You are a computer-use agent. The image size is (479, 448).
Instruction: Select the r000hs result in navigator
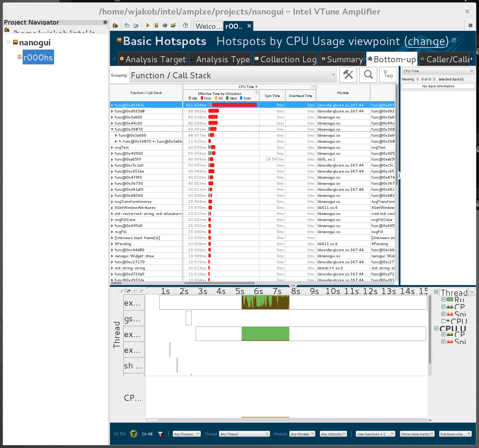[x=38, y=57]
